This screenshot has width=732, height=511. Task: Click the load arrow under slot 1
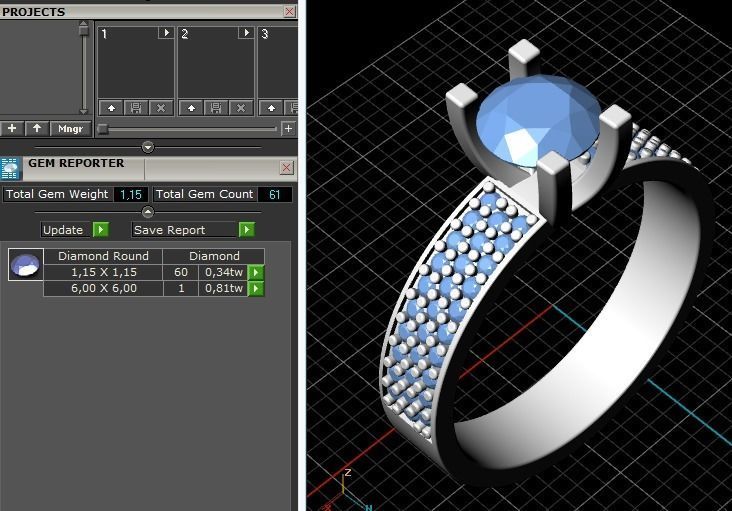111,108
